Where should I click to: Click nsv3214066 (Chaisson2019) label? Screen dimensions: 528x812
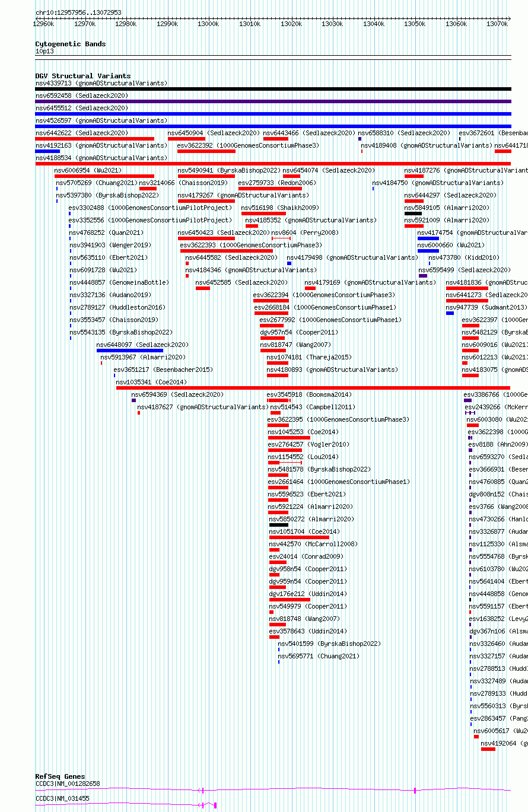tap(183, 183)
